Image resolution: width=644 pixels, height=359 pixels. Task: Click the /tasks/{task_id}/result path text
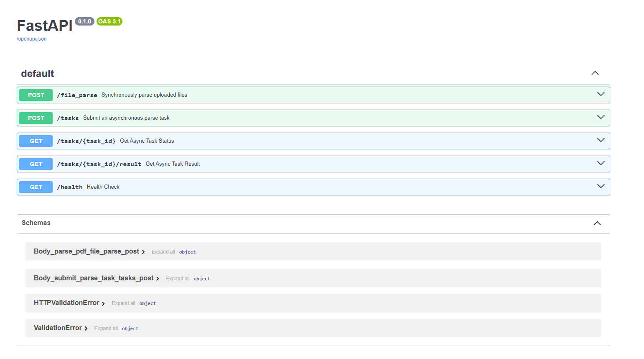[99, 164]
